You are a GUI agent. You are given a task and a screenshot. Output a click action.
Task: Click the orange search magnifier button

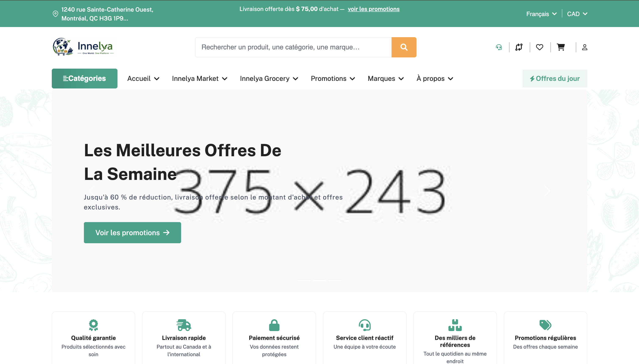pos(404,47)
